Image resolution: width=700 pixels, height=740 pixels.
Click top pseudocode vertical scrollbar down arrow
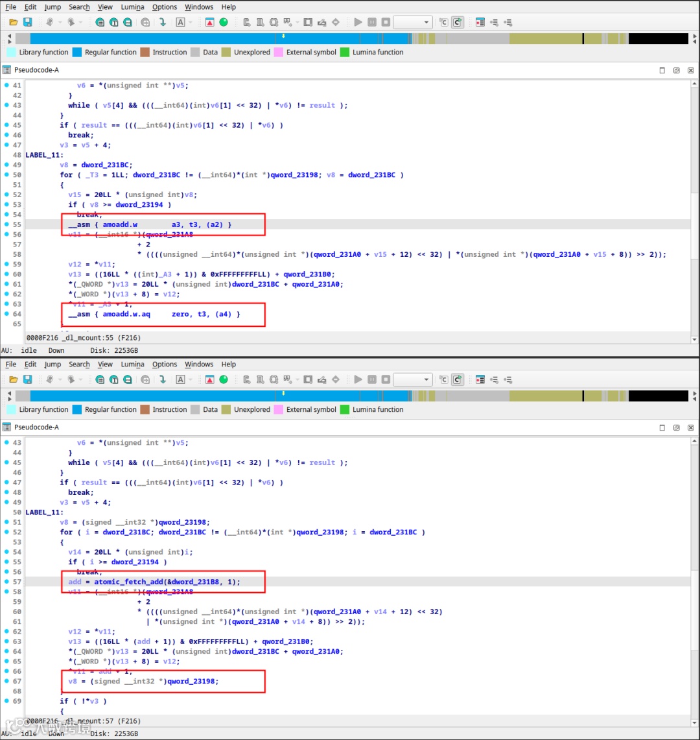coord(694,339)
